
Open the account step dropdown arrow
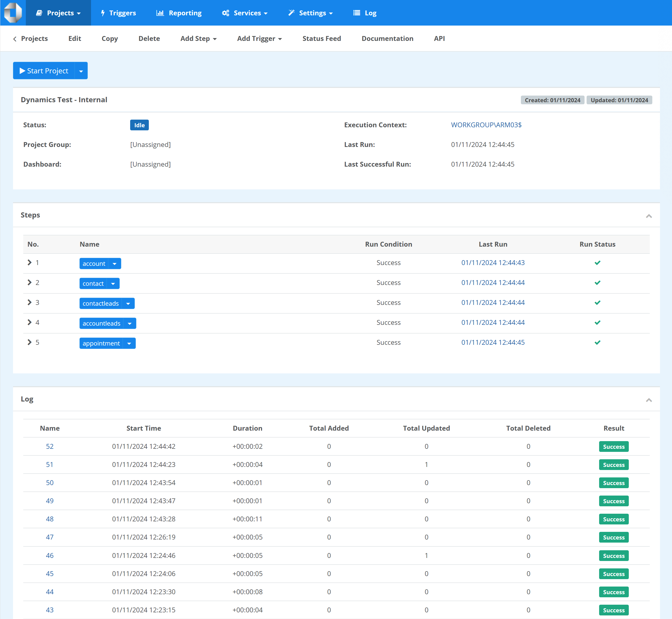115,263
